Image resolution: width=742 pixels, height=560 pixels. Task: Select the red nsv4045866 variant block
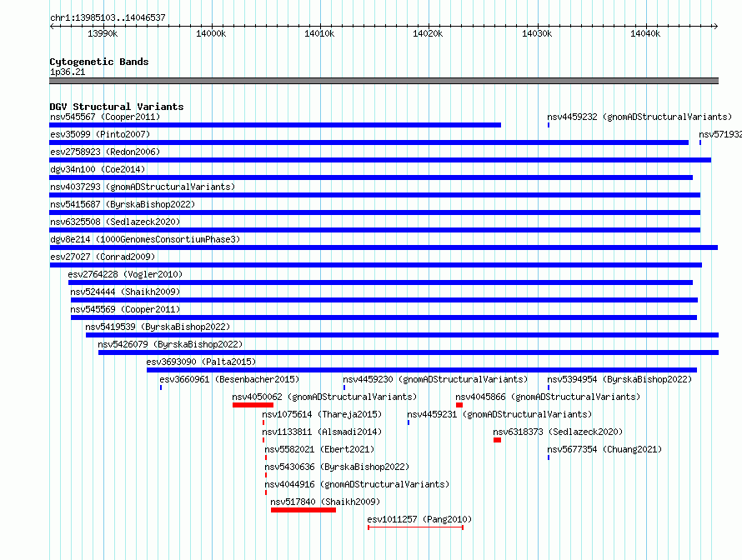pos(459,405)
